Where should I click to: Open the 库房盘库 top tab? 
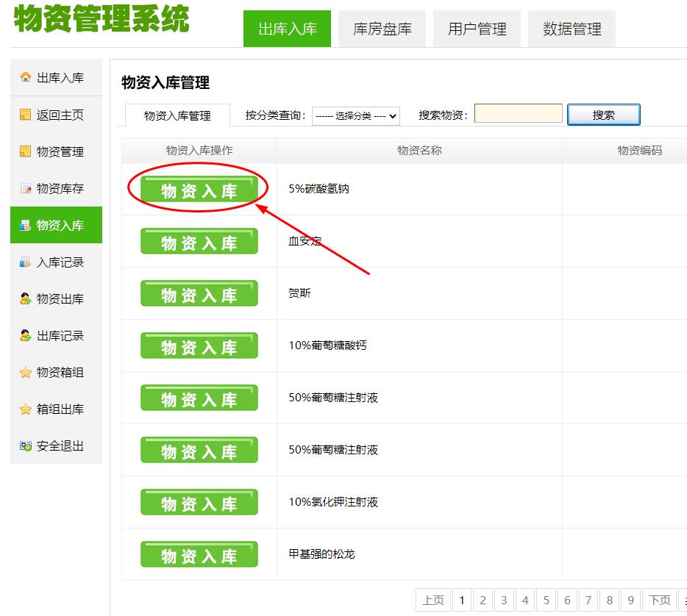pyautogui.click(x=382, y=29)
